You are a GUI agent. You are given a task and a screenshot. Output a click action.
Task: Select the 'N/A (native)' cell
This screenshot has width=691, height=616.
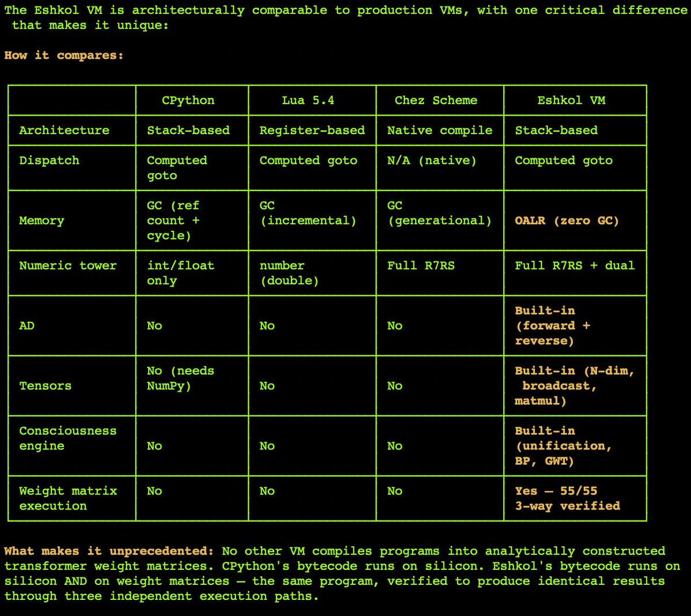pos(432,161)
